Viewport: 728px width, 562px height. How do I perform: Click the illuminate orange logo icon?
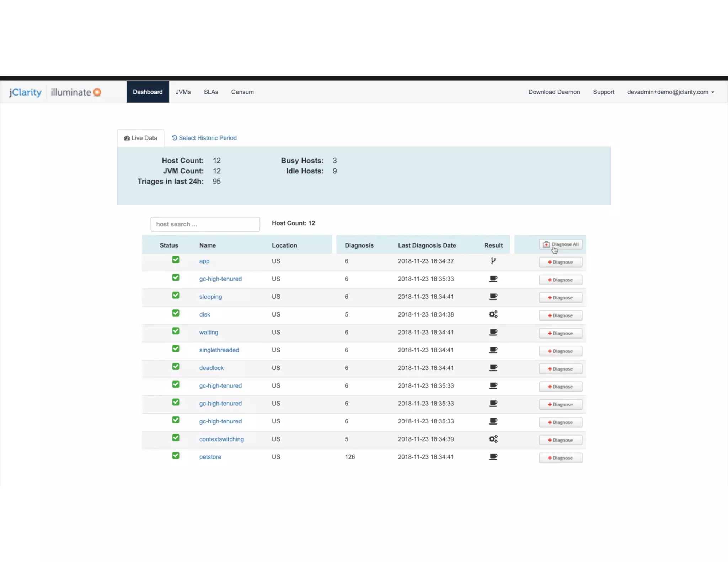point(97,92)
